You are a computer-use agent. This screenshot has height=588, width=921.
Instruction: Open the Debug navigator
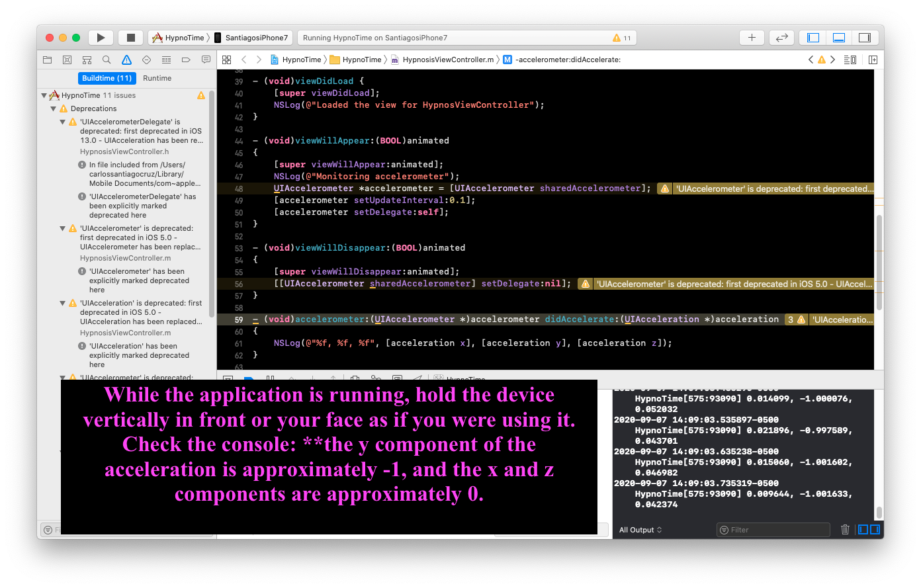[166, 60]
